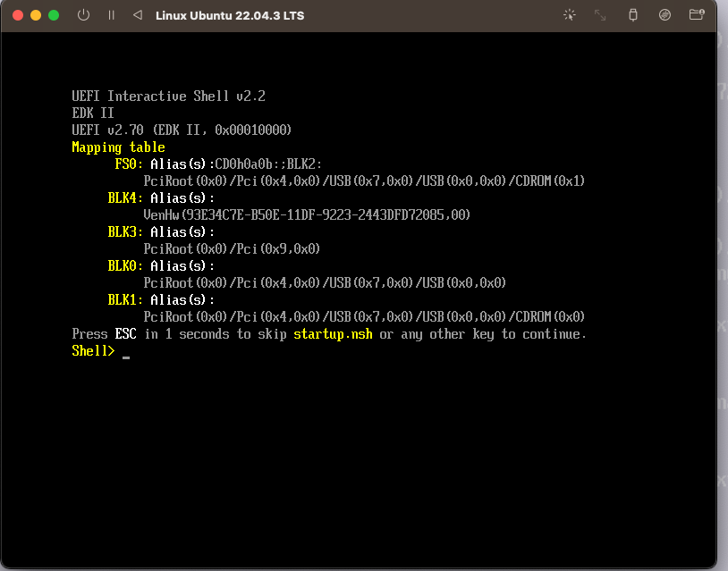Click the BLK4: mapping label

pyautogui.click(x=125, y=197)
